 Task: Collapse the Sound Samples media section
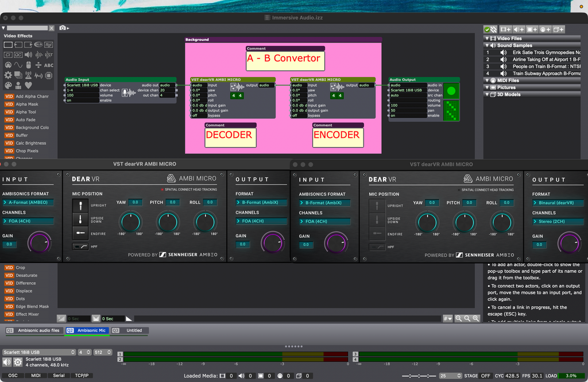pyautogui.click(x=487, y=45)
